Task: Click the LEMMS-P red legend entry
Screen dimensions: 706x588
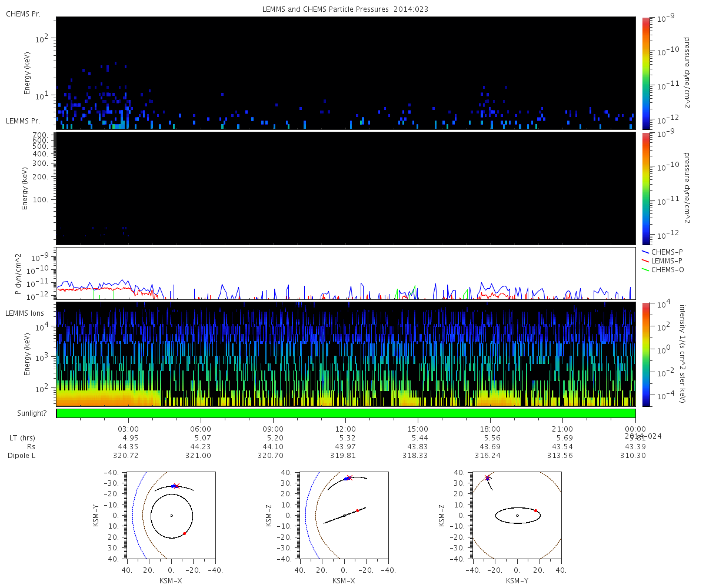Action: 667,260
